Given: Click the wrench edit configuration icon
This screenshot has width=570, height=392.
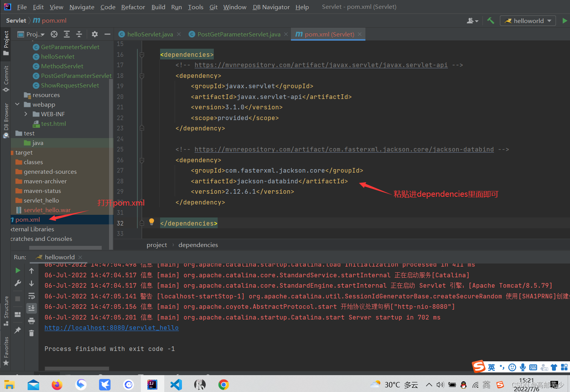Looking at the screenshot, I should pyautogui.click(x=18, y=283).
